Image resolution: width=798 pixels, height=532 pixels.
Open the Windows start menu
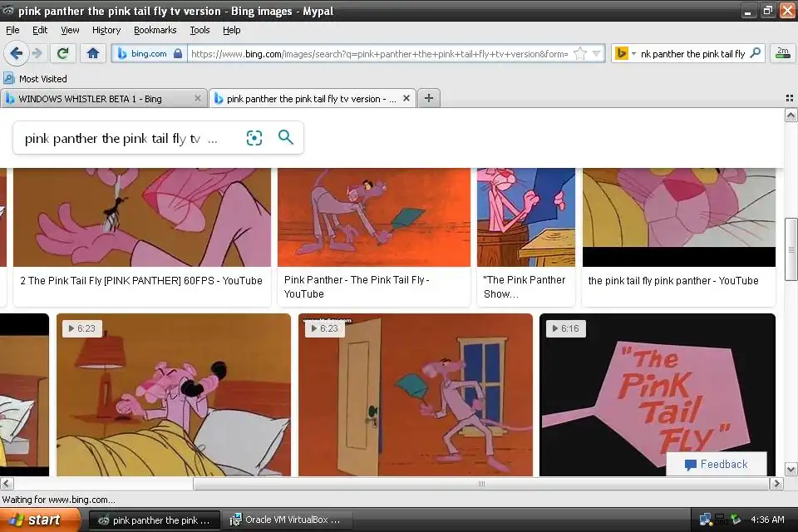click(40, 520)
